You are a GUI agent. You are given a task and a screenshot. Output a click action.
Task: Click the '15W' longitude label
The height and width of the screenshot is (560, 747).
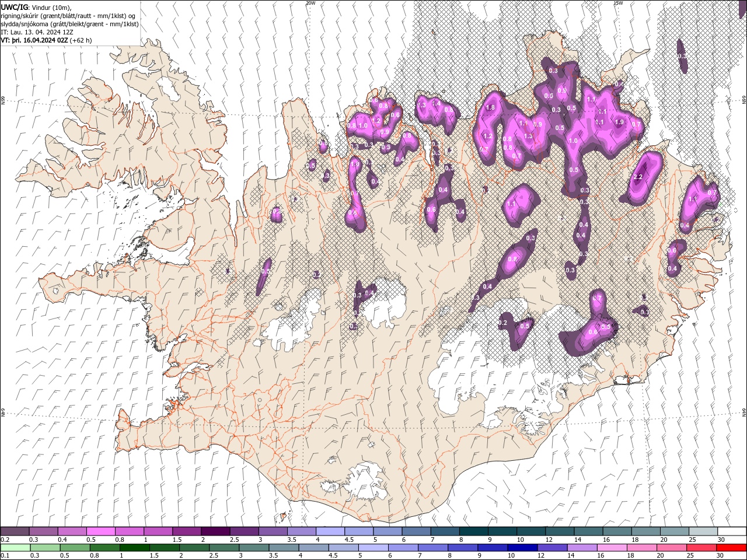point(618,3)
